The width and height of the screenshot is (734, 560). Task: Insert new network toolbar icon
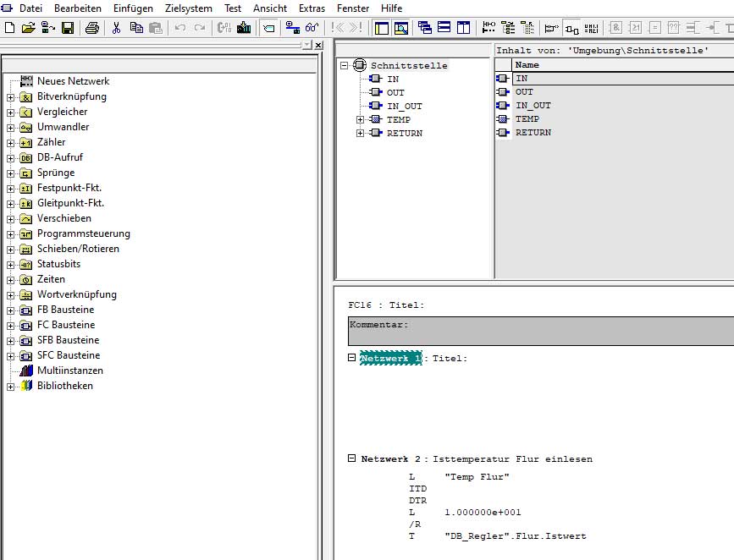click(488, 28)
